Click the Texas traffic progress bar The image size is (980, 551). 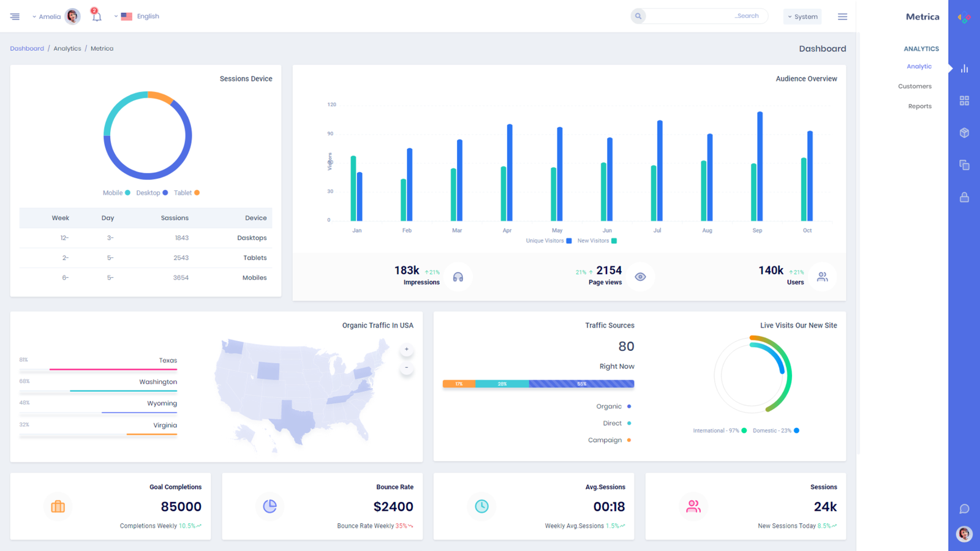[98, 369]
